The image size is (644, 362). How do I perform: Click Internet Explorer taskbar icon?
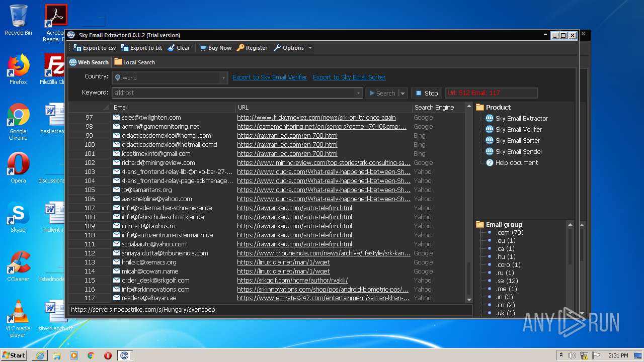[x=40, y=355]
